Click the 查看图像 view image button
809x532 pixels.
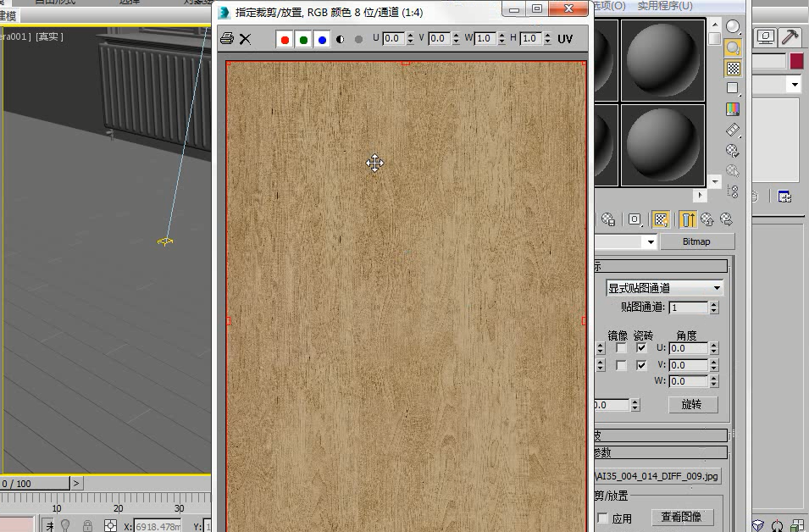(681, 517)
